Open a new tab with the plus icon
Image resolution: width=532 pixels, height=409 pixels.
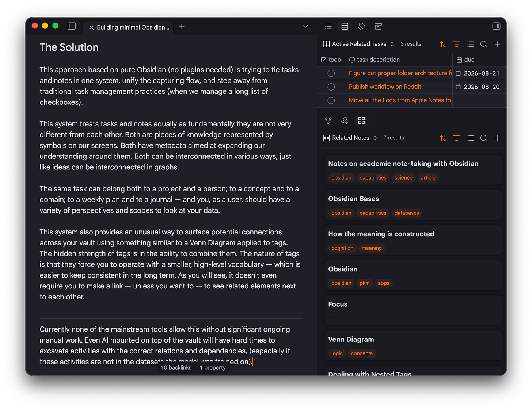[x=182, y=26]
